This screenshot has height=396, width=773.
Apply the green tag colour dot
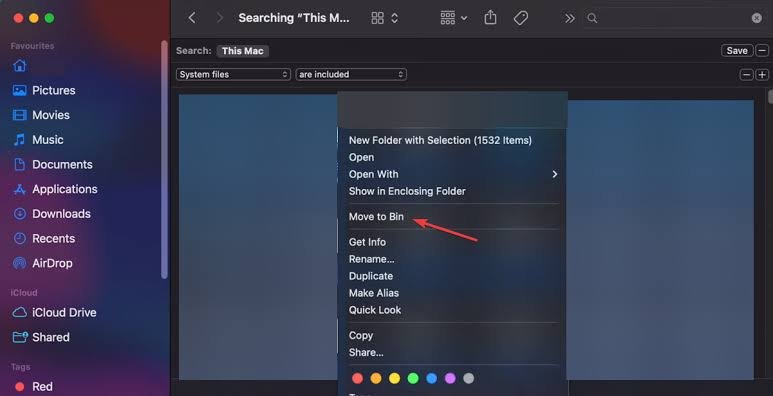pos(413,378)
